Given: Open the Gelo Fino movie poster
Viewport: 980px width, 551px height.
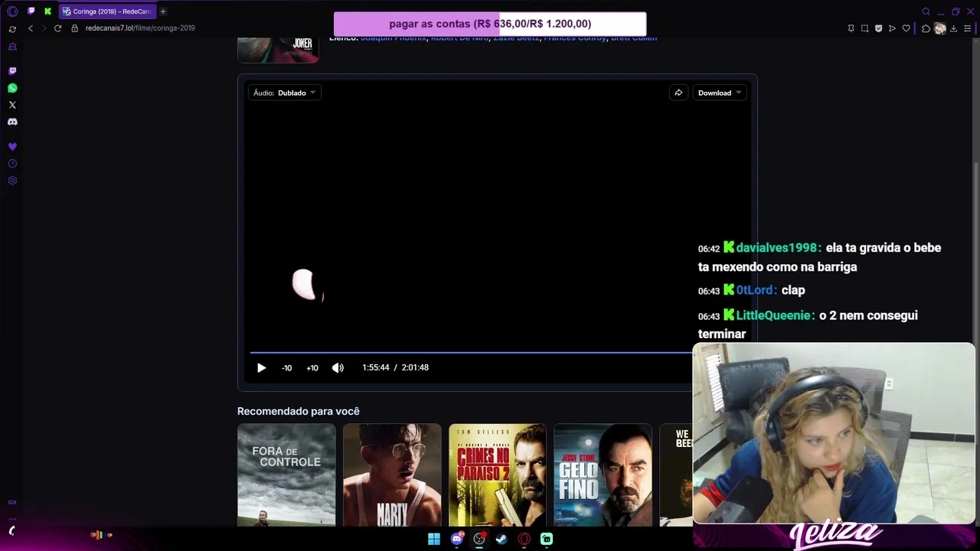Looking at the screenshot, I should click(x=603, y=475).
